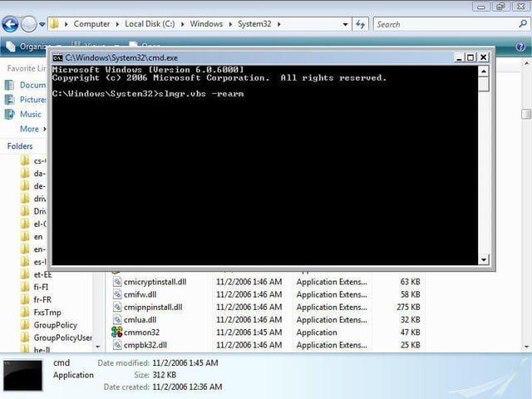Click the folder icon in address bar
Image resolution: width=532 pixels, height=399 pixels.
[54, 24]
